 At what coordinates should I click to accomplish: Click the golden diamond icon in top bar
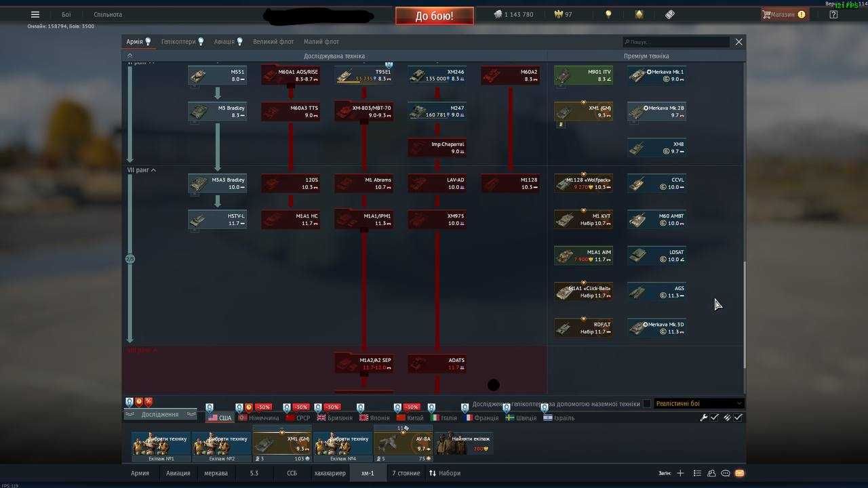(639, 14)
